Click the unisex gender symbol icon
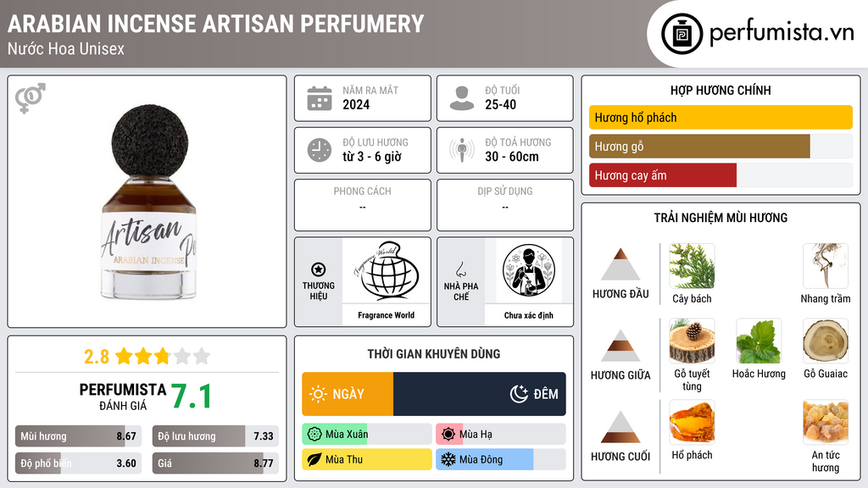 tap(31, 98)
